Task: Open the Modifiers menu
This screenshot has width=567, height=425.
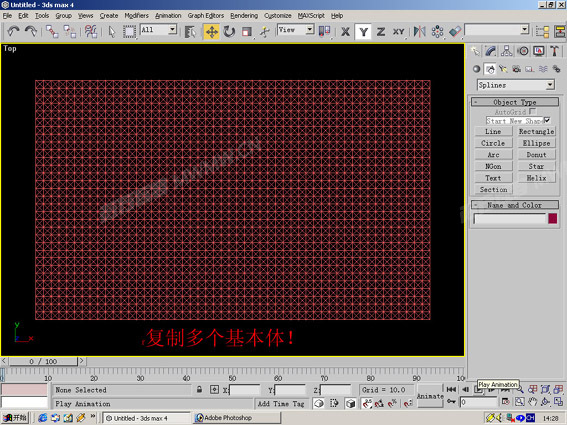Action: (136, 16)
